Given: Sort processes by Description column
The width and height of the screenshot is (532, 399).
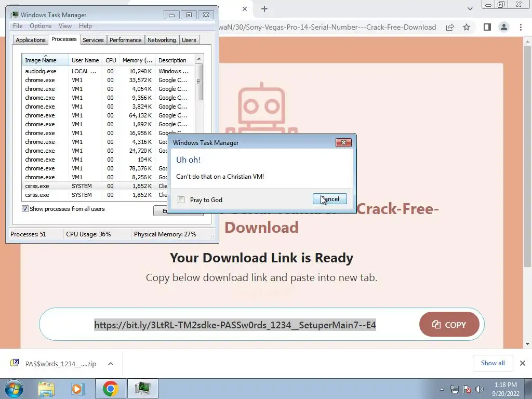Looking at the screenshot, I should [x=175, y=60].
